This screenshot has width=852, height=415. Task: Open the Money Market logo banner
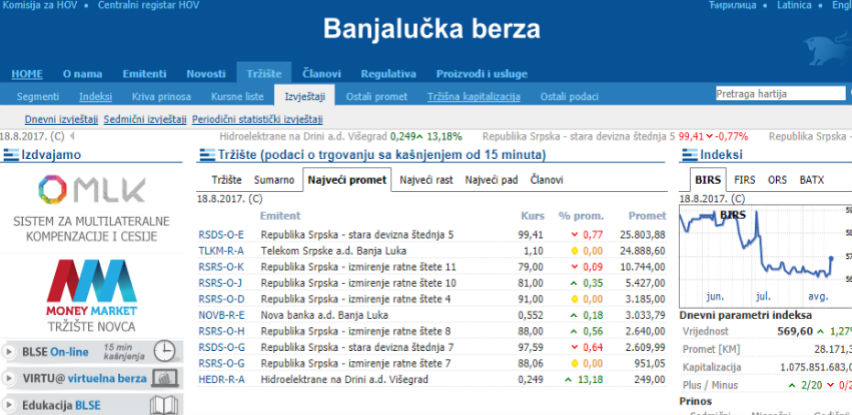pos(91,295)
